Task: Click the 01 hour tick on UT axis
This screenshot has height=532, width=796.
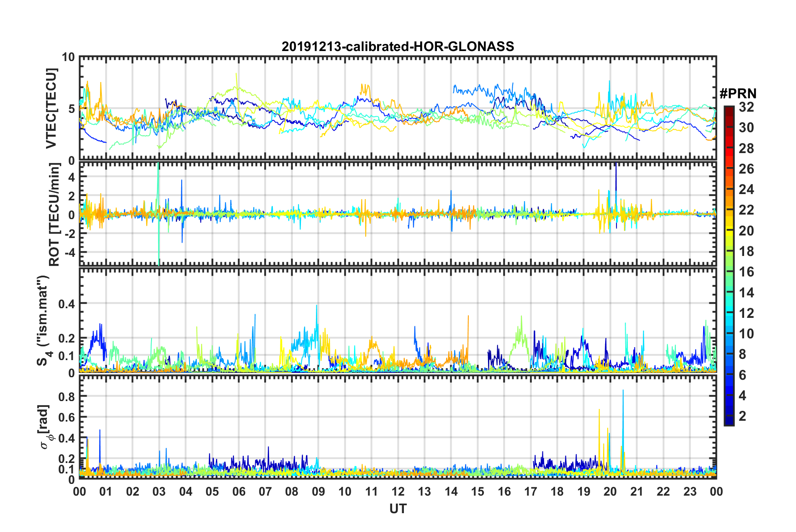Action: [106, 491]
